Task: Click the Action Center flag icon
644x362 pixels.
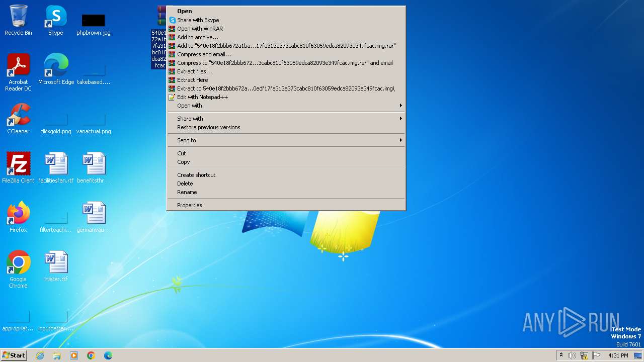Action: (596, 355)
